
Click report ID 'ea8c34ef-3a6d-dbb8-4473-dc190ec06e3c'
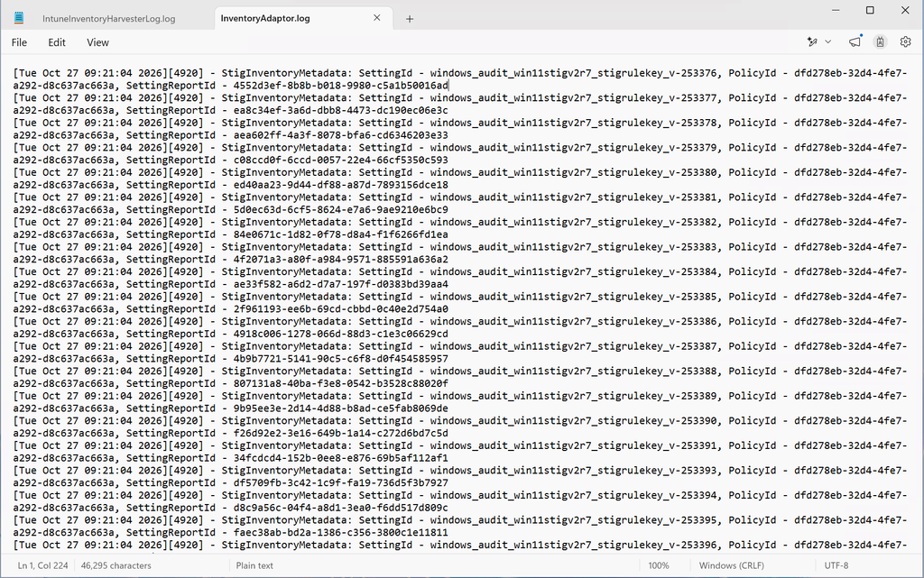click(340, 110)
